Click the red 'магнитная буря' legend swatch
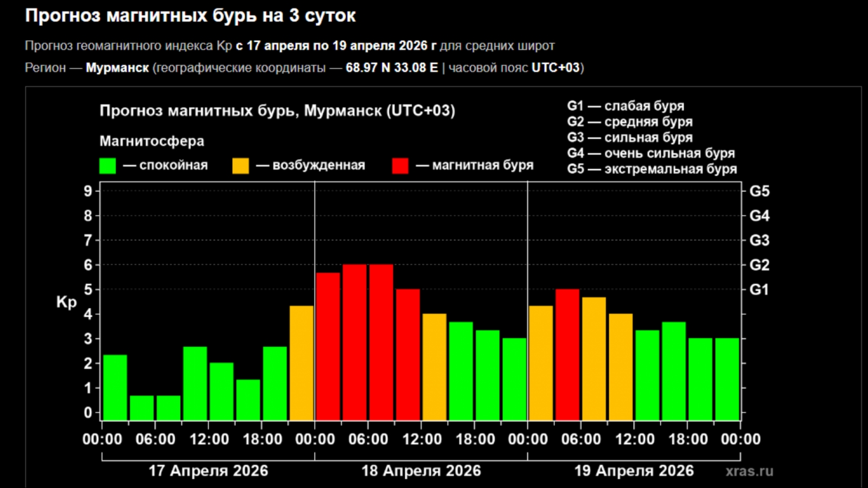Screen dimensions: 868x488 click(x=400, y=165)
